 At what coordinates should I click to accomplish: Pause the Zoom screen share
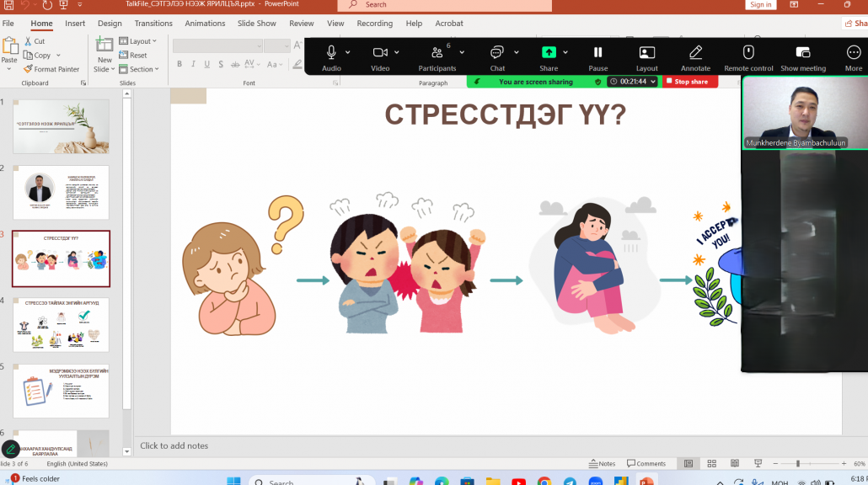click(597, 53)
